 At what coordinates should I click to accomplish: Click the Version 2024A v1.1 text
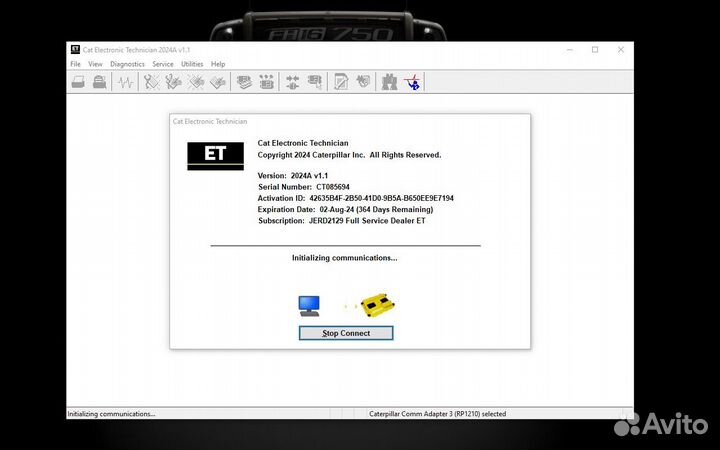[293, 176]
